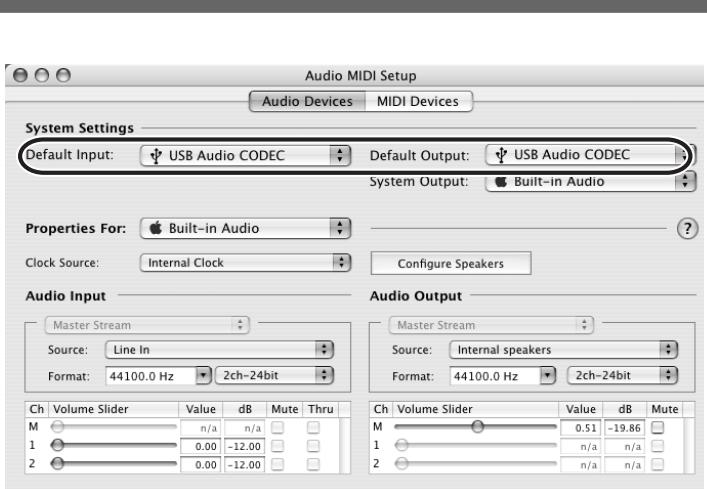Open the Clock Source dropdown
Screen dimensions: 707x489
click(x=245, y=262)
